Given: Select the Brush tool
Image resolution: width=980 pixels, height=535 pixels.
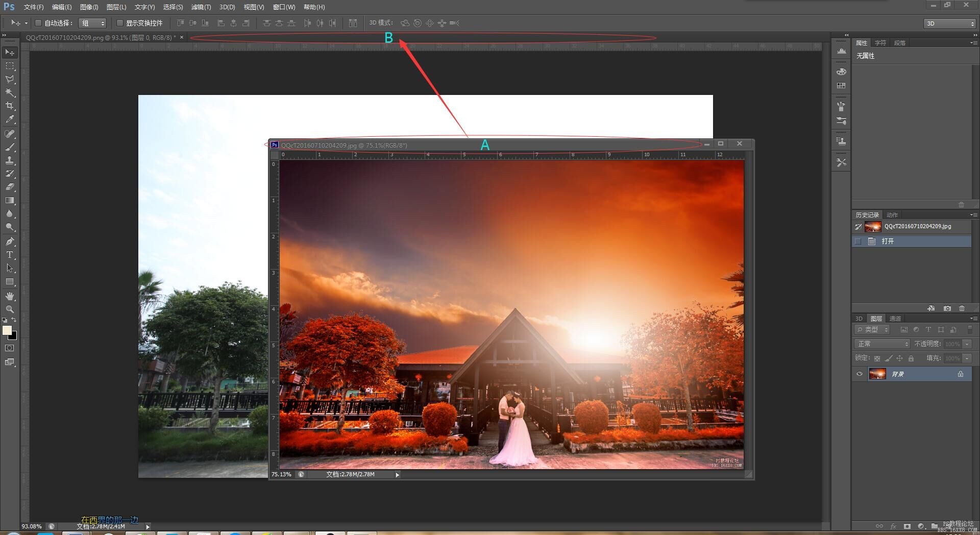Looking at the screenshot, I should [x=10, y=147].
